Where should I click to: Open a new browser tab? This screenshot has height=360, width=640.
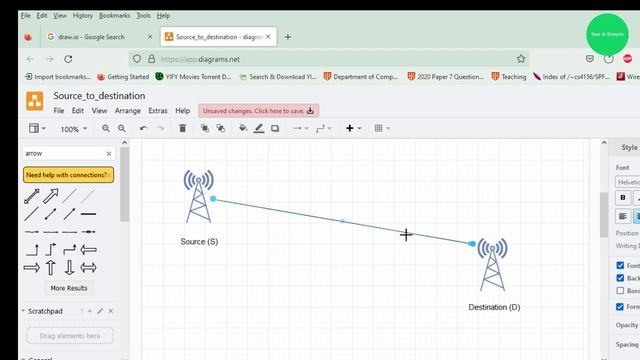tap(288, 37)
